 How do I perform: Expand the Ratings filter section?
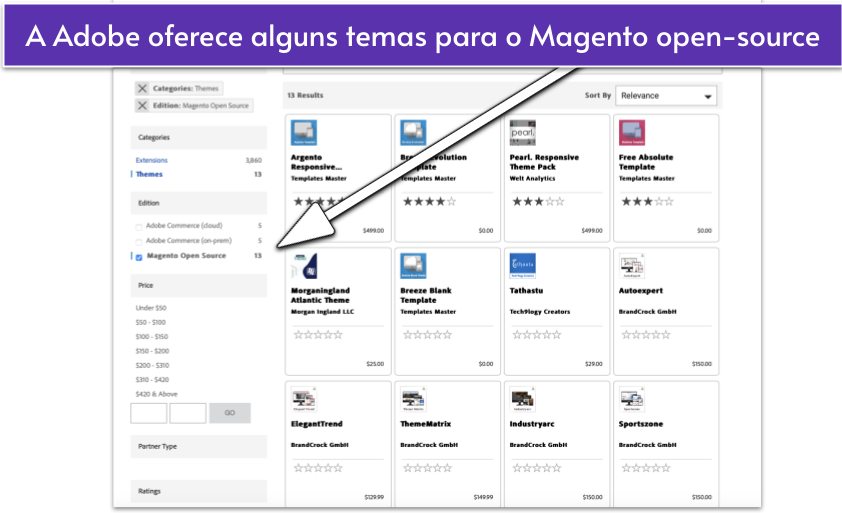[x=199, y=491]
